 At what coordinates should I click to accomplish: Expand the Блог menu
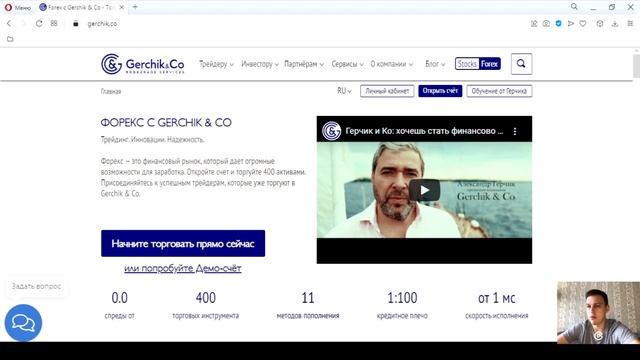435,64
